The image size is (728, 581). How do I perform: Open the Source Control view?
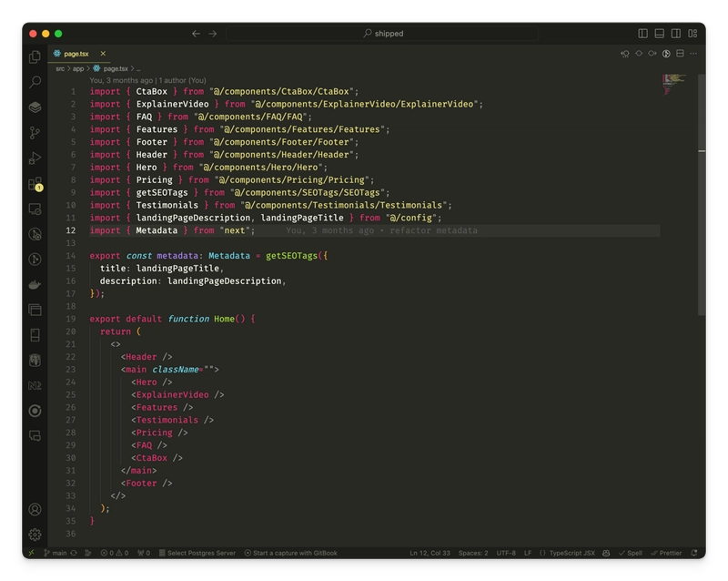click(x=35, y=133)
